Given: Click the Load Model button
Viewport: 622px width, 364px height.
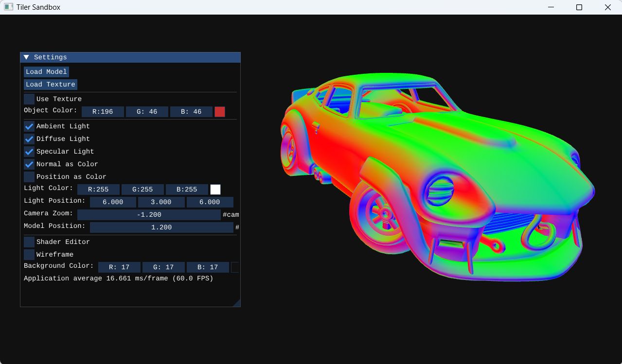Looking at the screenshot, I should tap(46, 72).
